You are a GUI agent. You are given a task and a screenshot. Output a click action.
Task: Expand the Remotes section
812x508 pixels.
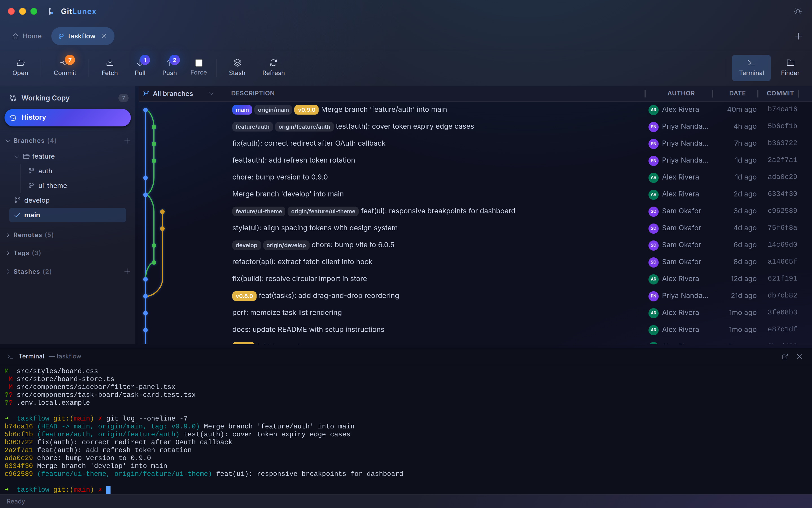pos(8,235)
